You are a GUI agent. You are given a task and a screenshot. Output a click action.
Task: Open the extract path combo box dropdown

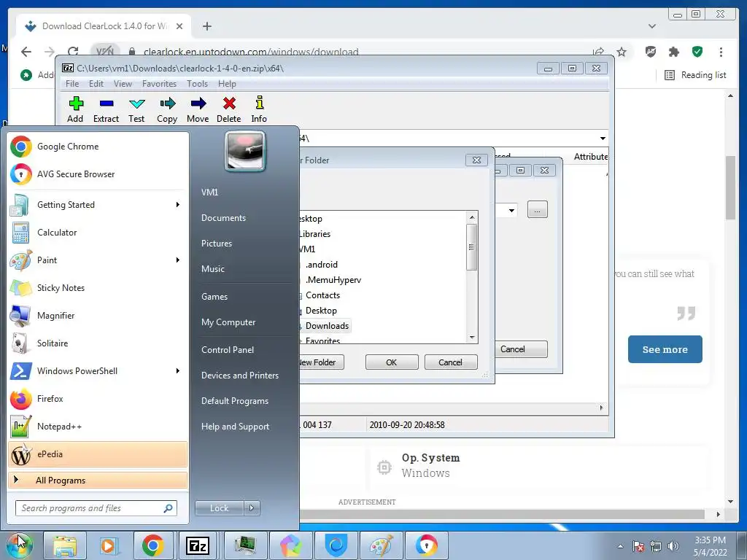pyautogui.click(x=511, y=210)
